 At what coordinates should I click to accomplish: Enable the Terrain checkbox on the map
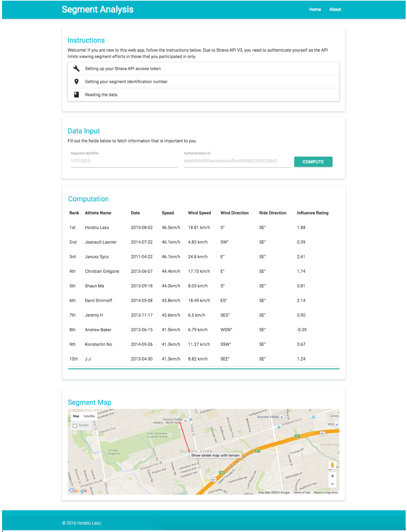pyautogui.click(x=75, y=425)
